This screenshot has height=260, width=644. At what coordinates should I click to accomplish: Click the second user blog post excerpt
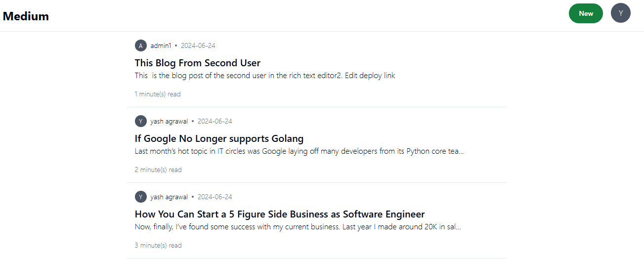pyautogui.click(x=264, y=76)
